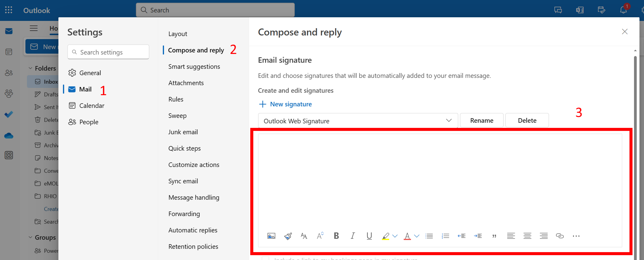The image size is (644, 260).
Task: Select the Format painter brush icon
Action: point(288,236)
